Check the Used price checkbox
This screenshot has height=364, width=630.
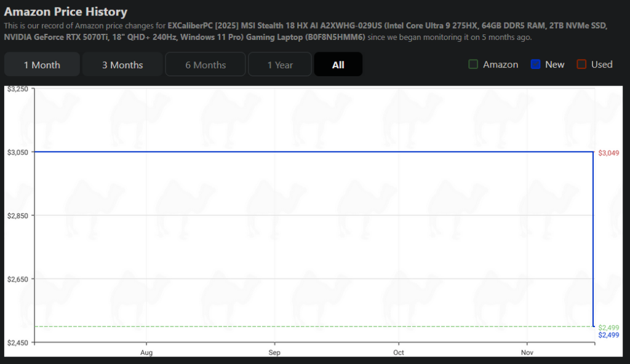581,65
